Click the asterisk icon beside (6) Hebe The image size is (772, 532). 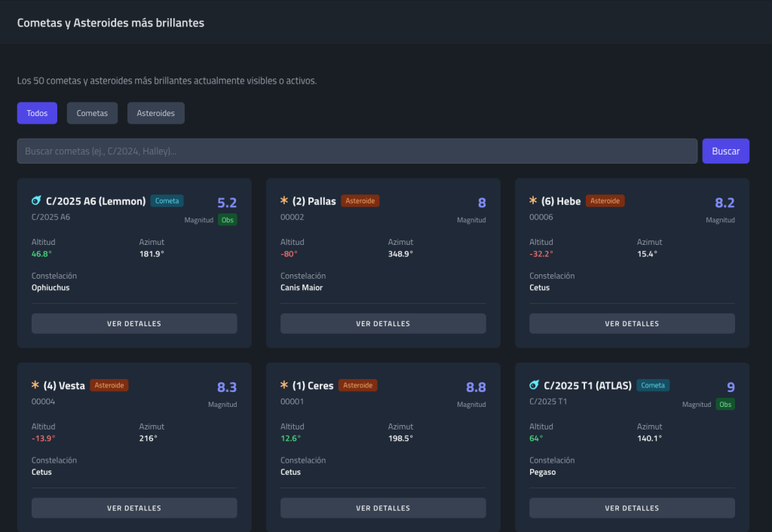[533, 200]
